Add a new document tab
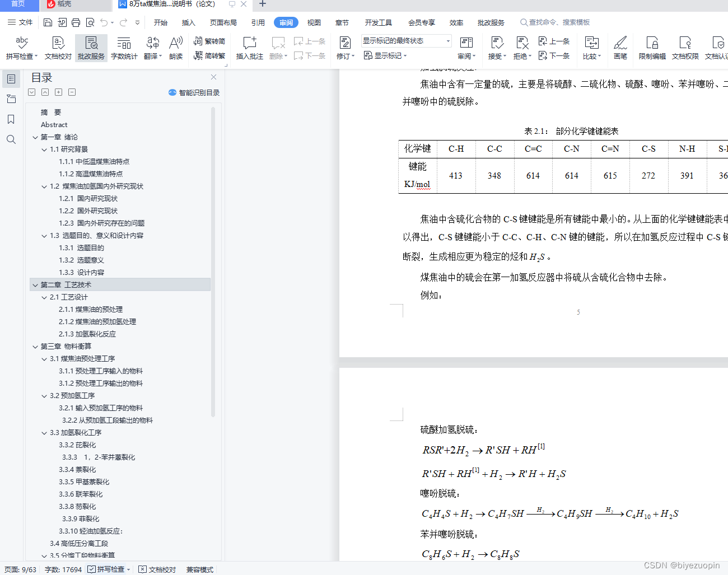Viewport: 728px width, 575px height. pos(262,4)
